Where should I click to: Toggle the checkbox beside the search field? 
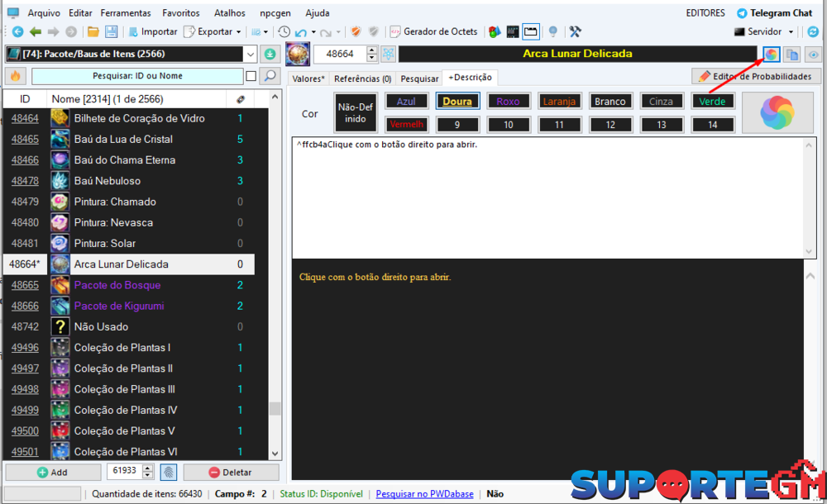(251, 76)
